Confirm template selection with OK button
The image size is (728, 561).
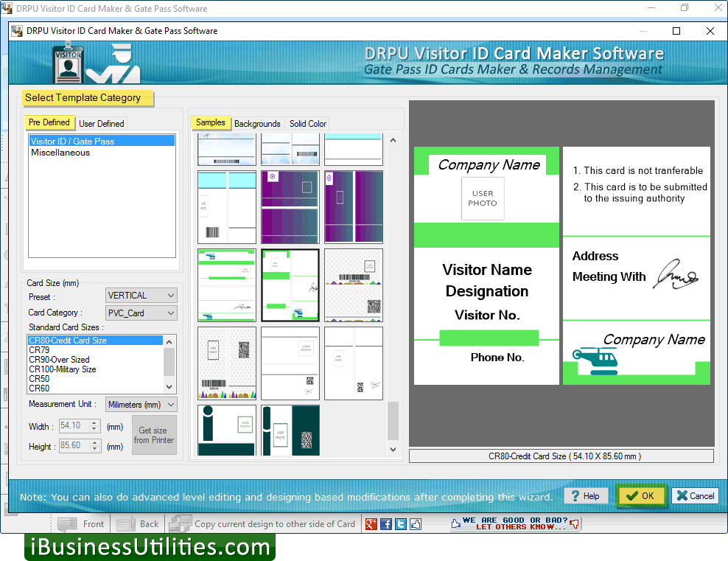[x=640, y=496]
